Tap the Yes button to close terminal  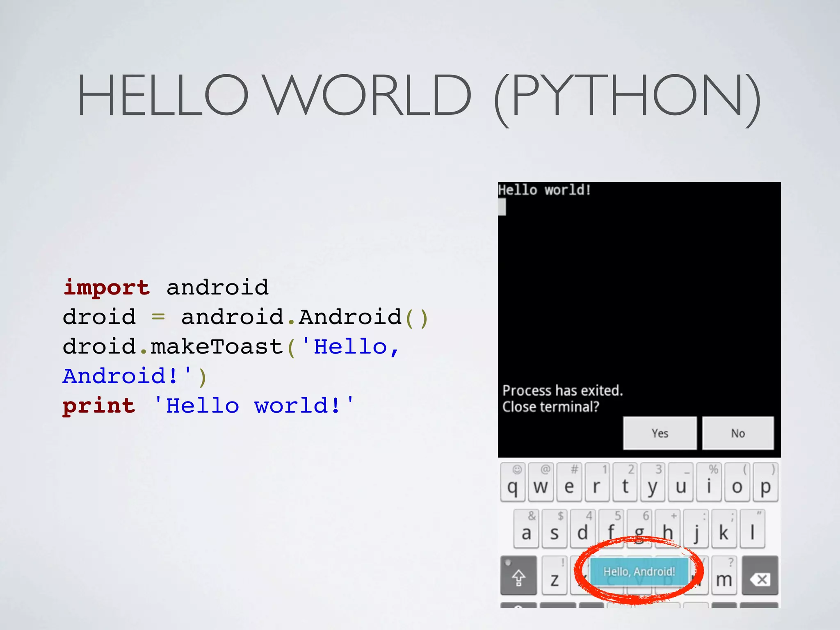660,433
